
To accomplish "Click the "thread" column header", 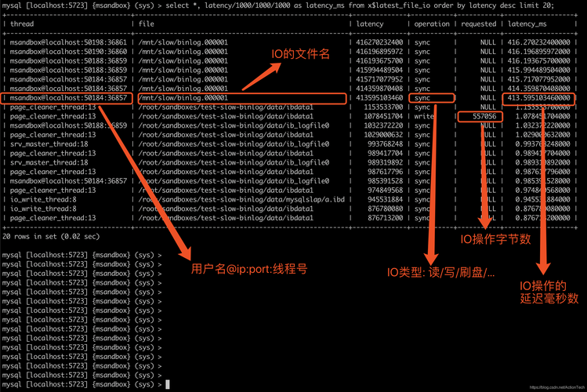I will [x=22, y=24].
